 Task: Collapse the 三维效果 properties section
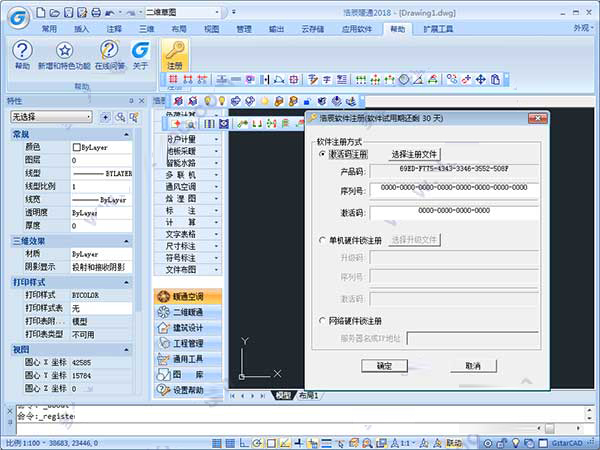126,241
